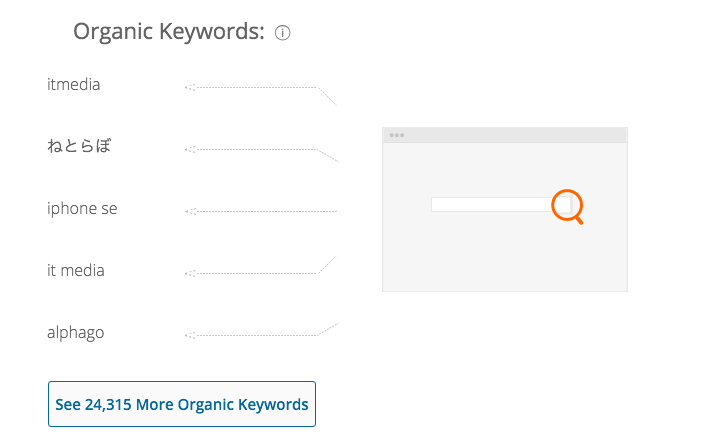Open the itmedia keyword
Image resolution: width=703 pixels, height=440 pixels.
point(74,84)
